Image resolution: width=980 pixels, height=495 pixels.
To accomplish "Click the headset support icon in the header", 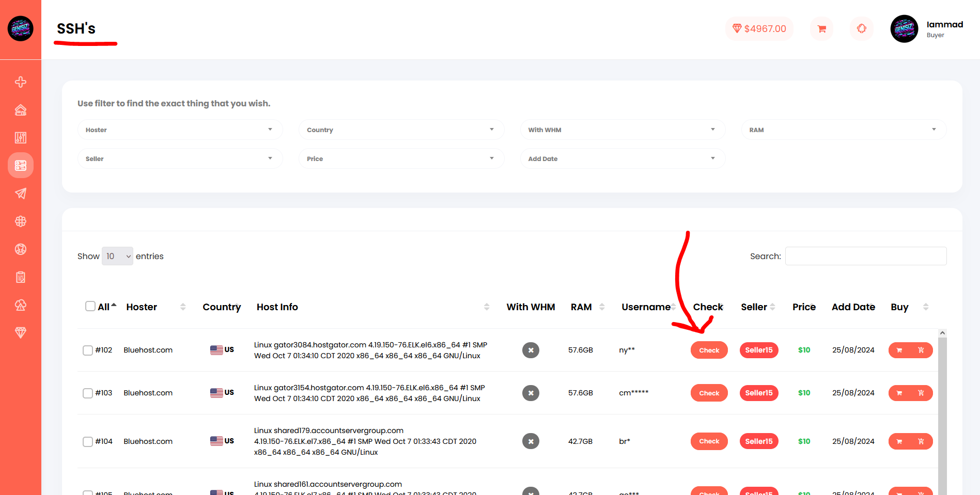I will [862, 29].
